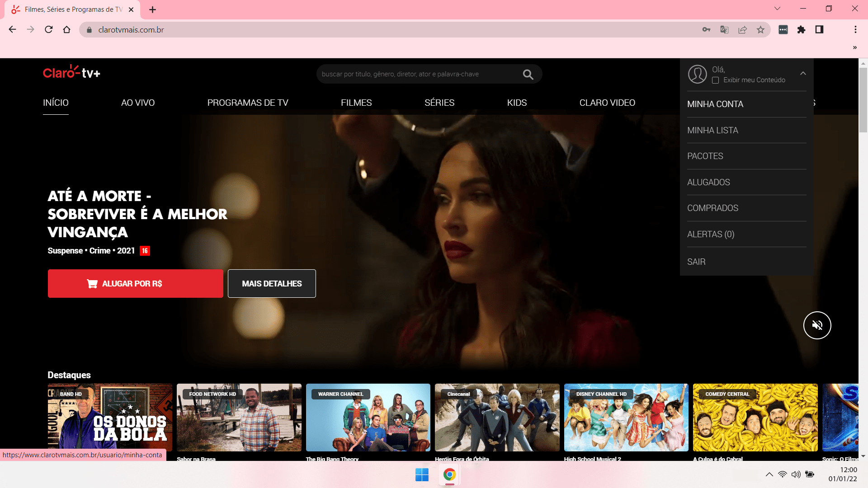
Task: Navigate to SÉRIES
Action: 439,103
